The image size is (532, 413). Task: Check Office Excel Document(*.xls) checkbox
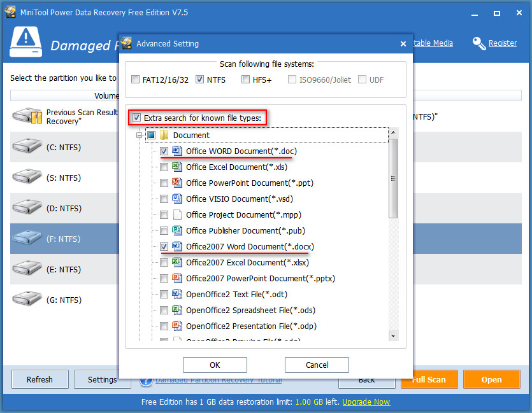coord(164,167)
